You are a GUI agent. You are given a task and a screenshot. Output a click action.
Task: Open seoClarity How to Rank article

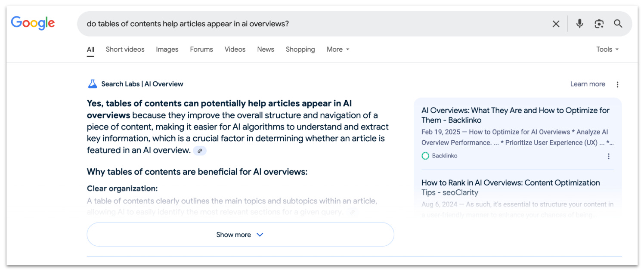(x=511, y=188)
